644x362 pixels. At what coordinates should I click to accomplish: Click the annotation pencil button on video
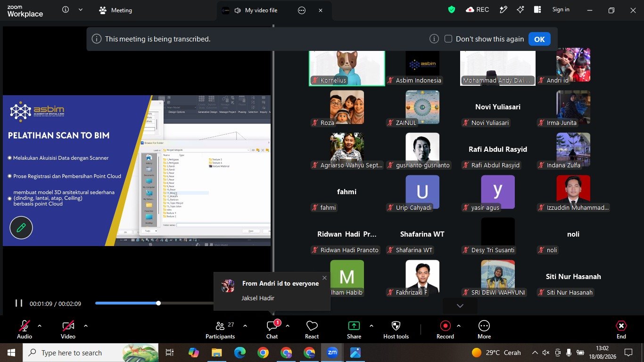(x=21, y=228)
